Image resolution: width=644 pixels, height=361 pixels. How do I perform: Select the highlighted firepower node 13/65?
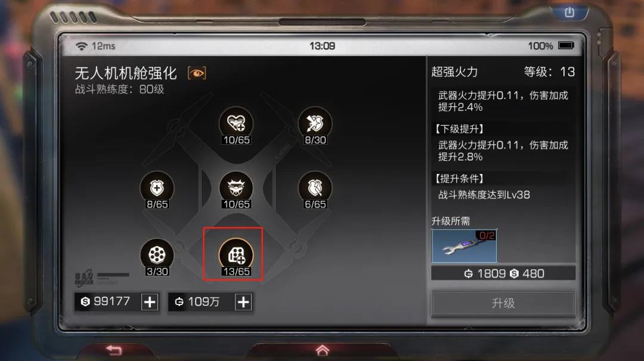(x=236, y=256)
